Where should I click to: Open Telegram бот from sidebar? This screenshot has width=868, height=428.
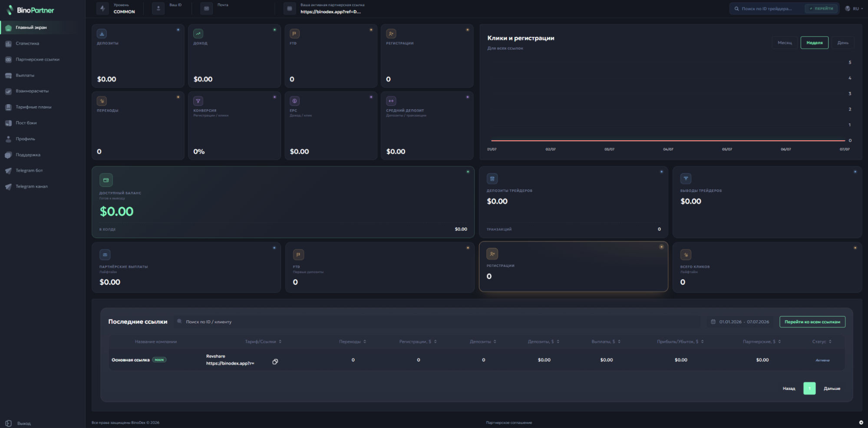[29, 171]
